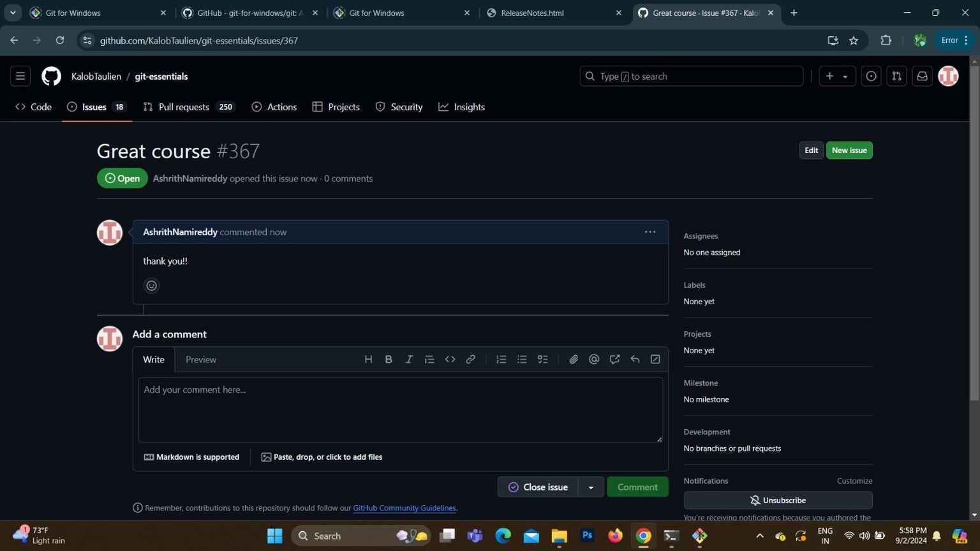Create a New issue
The height and width of the screenshot is (551, 980).
tap(849, 151)
